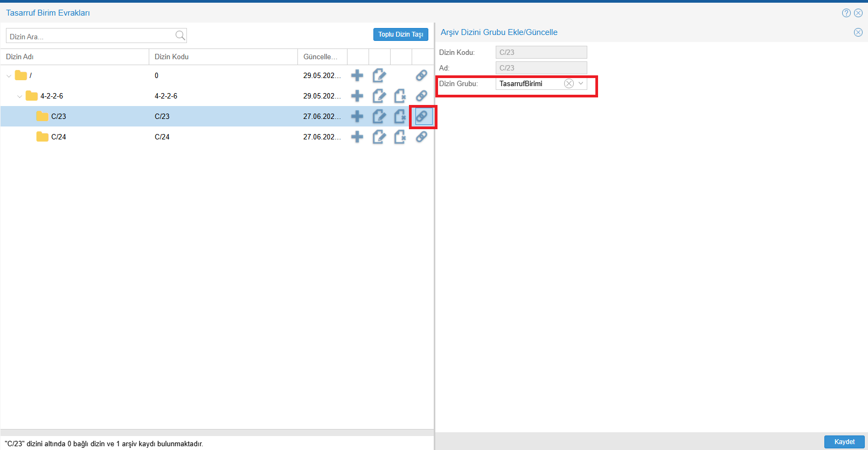
Task: Click the edit icon in C/24 row
Action: 379,137
